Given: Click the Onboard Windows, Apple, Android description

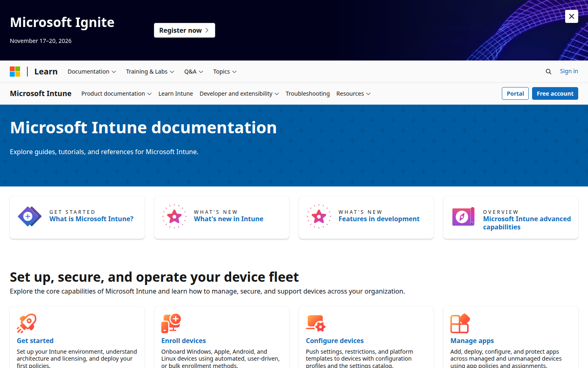Looking at the screenshot, I should click(220, 359).
